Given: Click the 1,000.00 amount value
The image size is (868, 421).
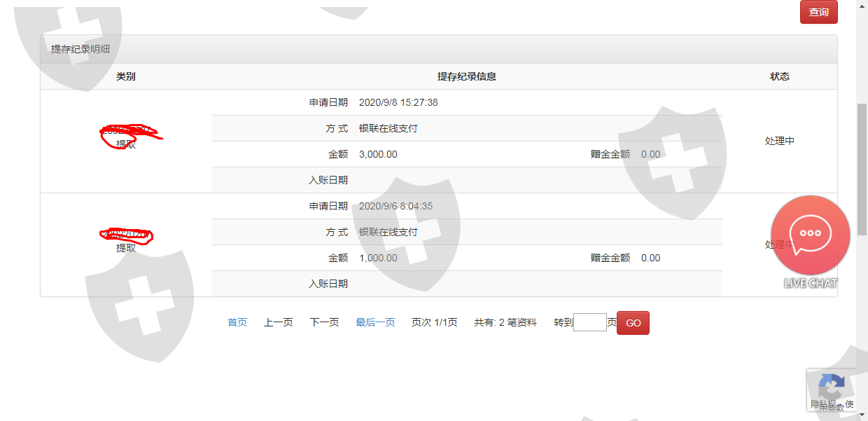Looking at the screenshot, I should 378,258.
